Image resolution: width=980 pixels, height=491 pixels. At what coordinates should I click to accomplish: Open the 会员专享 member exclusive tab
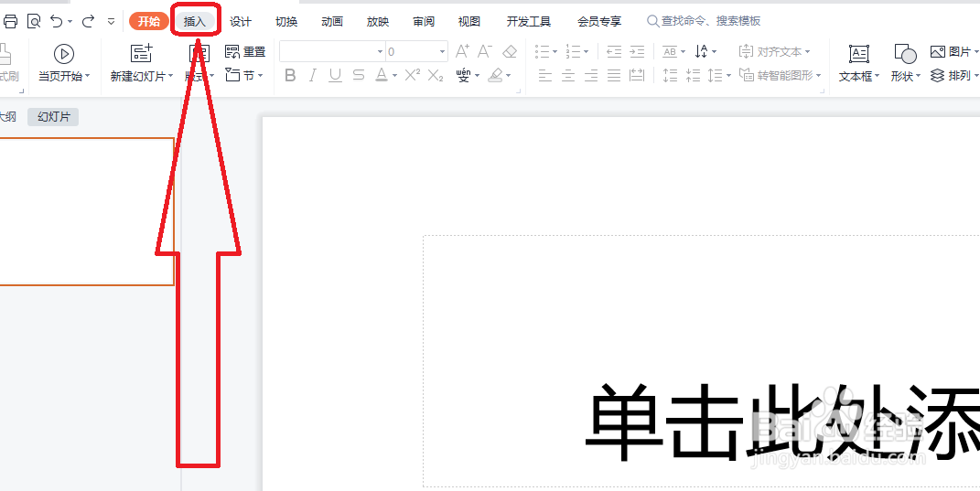pyautogui.click(x=599, y=21)
